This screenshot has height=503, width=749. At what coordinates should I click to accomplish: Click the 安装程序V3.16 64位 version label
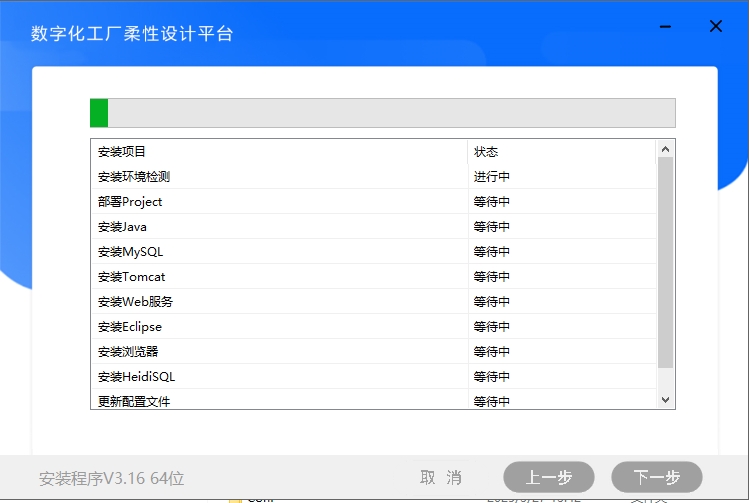coord(112,478)
